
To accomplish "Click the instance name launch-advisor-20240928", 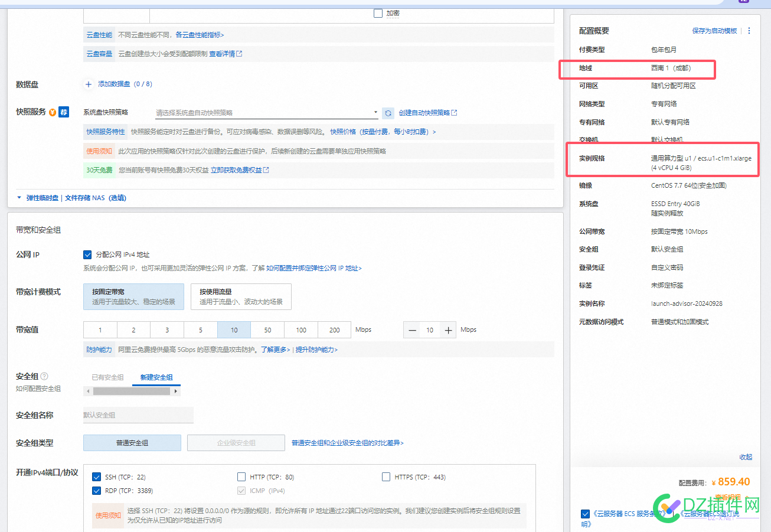I will pyautogui.click(x=687, y=303).
